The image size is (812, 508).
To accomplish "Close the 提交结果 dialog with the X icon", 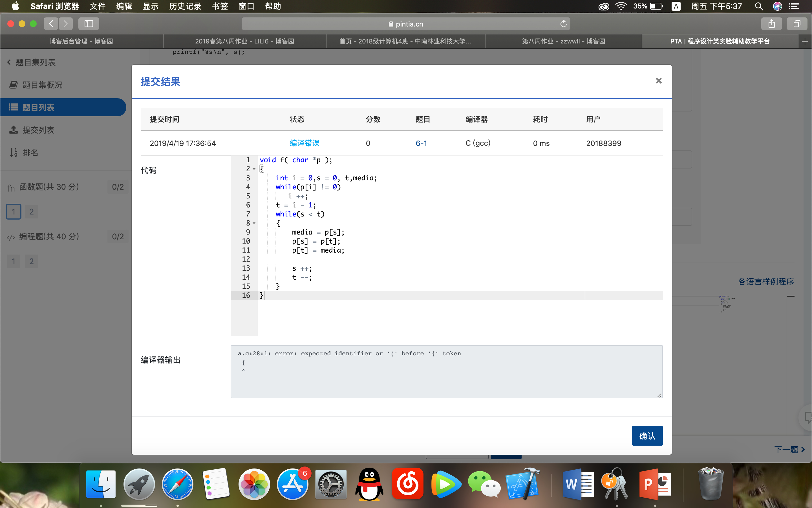I will point(658,81).
